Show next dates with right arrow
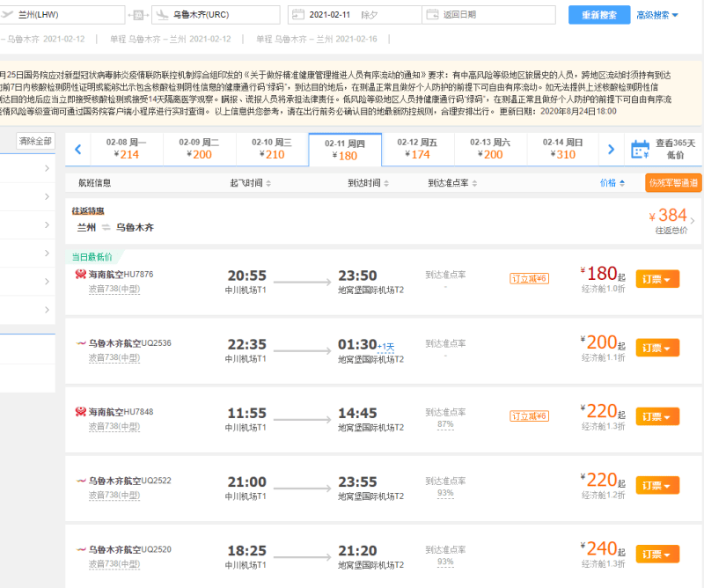The height and width of the screenshot is (588, 704). pyautogui.click(x=611, y=149)
